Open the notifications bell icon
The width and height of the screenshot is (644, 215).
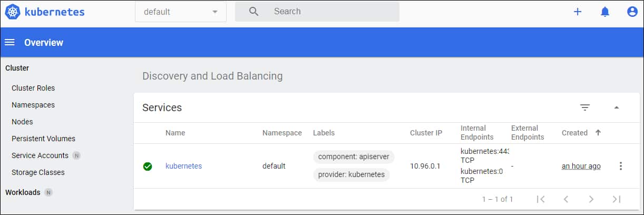(x=605, y=12)
